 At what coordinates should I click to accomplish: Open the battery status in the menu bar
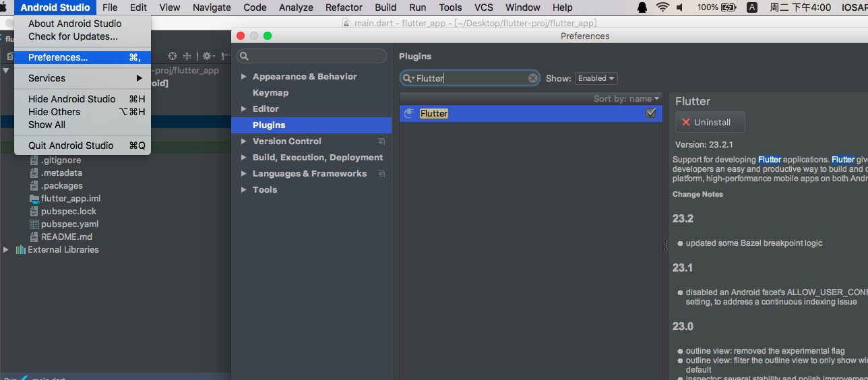(x=717, y=7)
